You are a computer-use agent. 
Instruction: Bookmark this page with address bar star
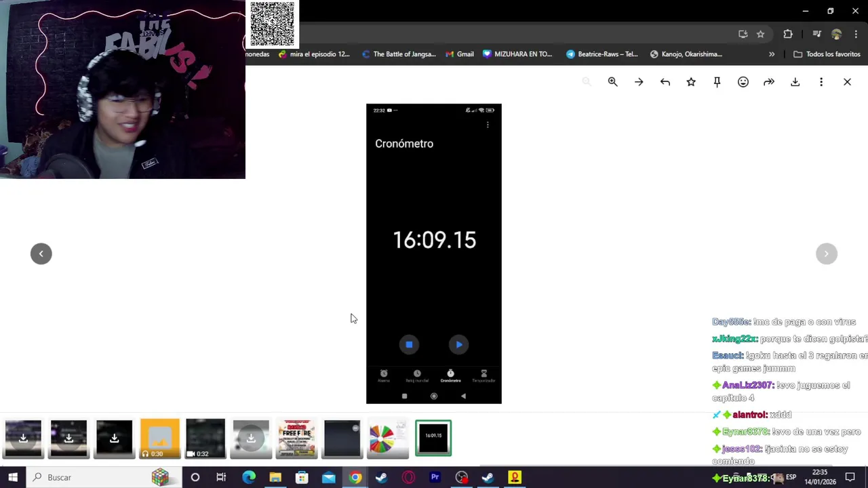[761, 34]
